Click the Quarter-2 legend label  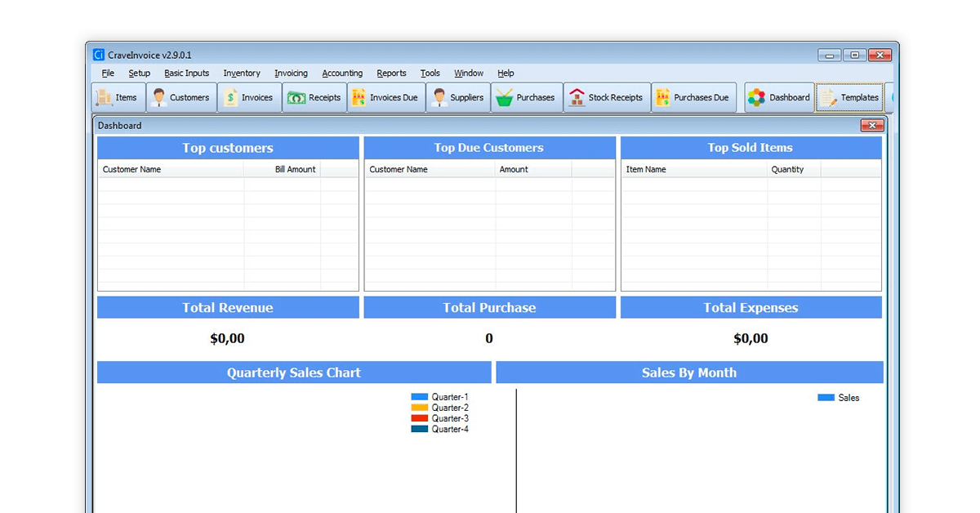coord(450,408)
